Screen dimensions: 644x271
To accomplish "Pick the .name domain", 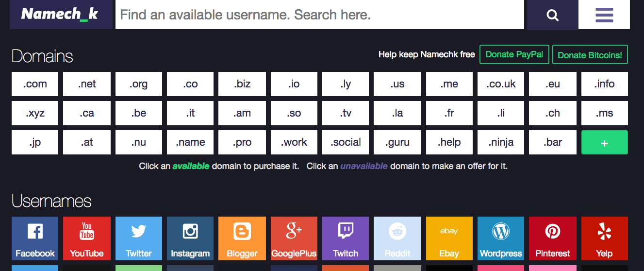I will (x=190, y=142).
